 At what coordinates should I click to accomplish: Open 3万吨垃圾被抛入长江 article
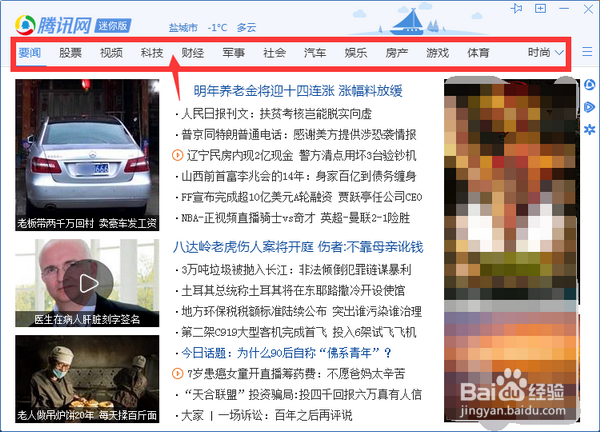[296, 270]
